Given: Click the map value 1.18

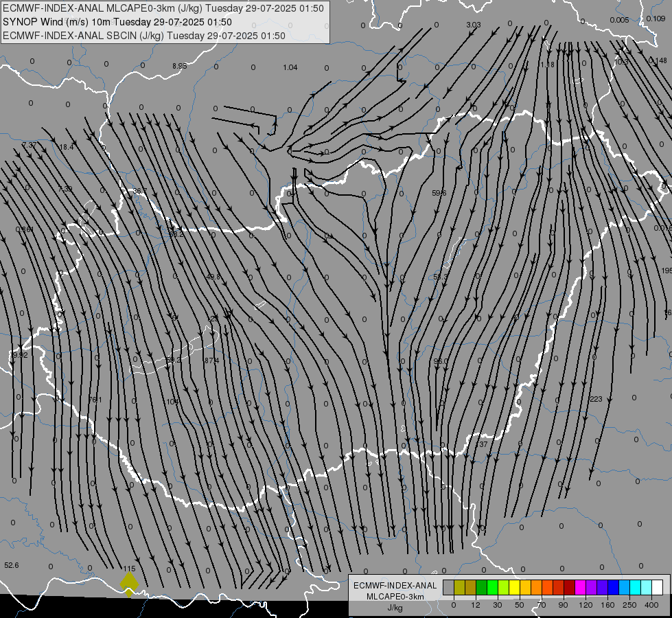Looking at the screenshot, I should 547,65.
